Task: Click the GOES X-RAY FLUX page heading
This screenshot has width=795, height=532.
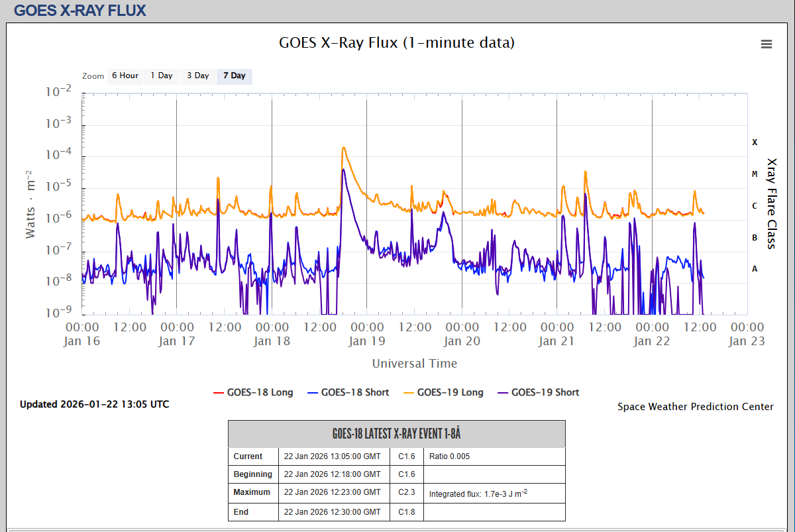Action: tap(79, 11)
